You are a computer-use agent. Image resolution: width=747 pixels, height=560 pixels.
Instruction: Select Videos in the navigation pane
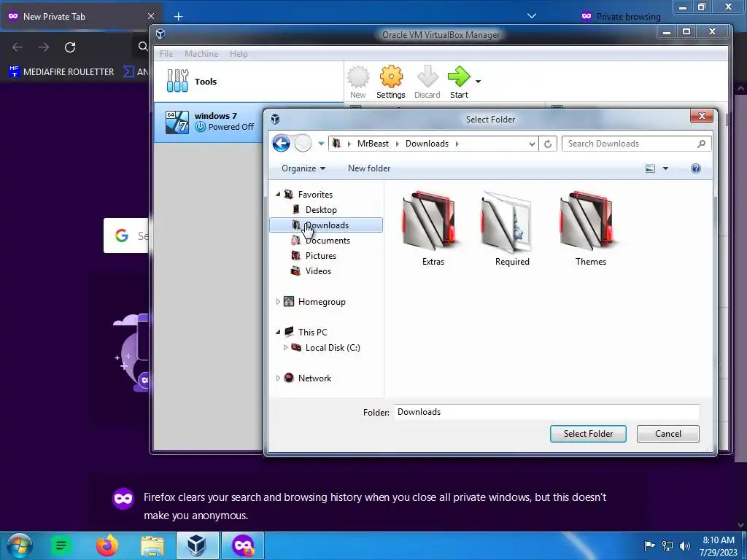tap(318, 271)
